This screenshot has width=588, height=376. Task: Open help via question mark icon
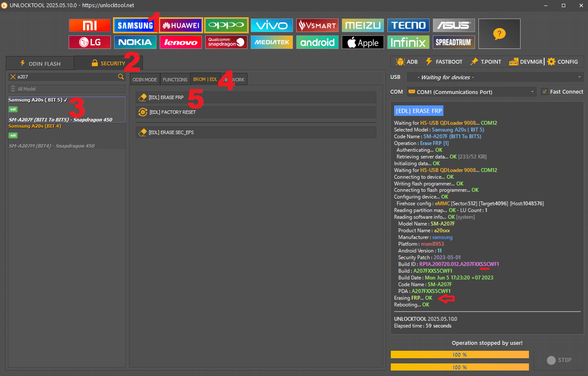point(499,34)
